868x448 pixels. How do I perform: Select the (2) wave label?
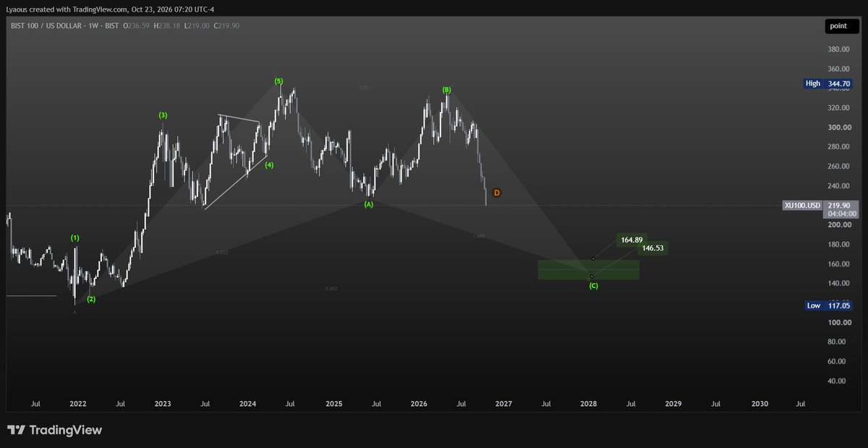coord(91,299)
